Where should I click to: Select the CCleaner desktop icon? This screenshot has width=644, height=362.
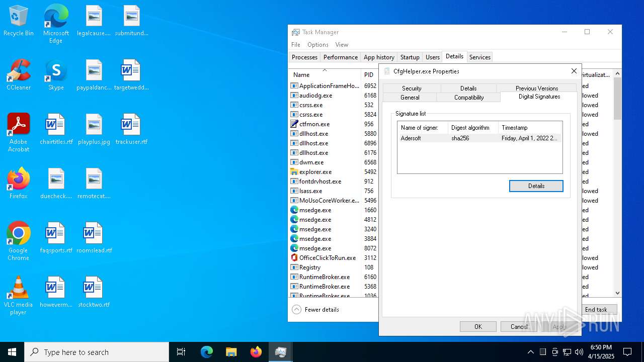coord(19,75)
